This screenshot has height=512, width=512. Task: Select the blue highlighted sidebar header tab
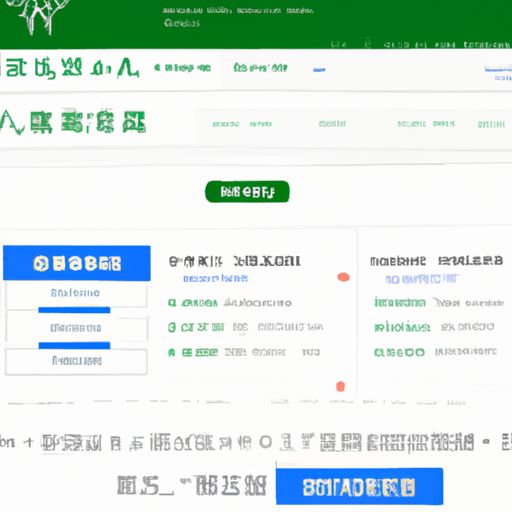coord(77,263)
